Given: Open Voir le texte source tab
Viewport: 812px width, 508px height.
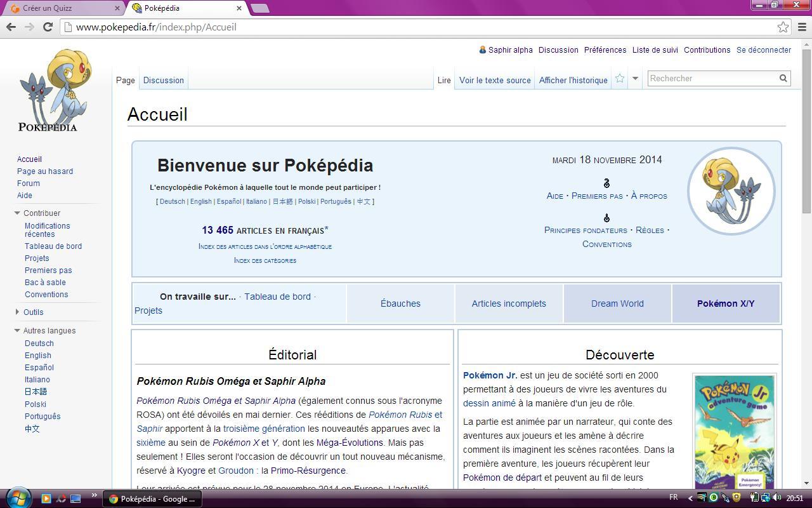Looking at the screenshot, I should click(495, 80).
